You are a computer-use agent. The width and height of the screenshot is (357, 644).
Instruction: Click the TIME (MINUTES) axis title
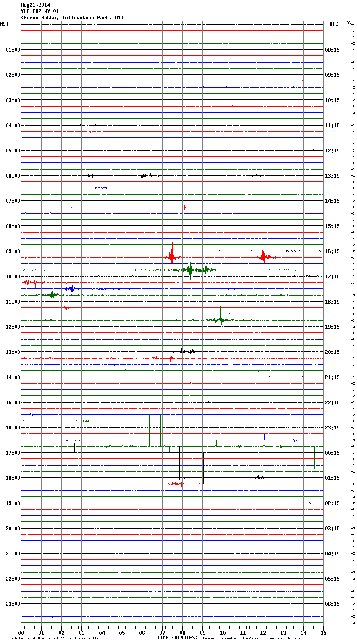pos(177,638)
